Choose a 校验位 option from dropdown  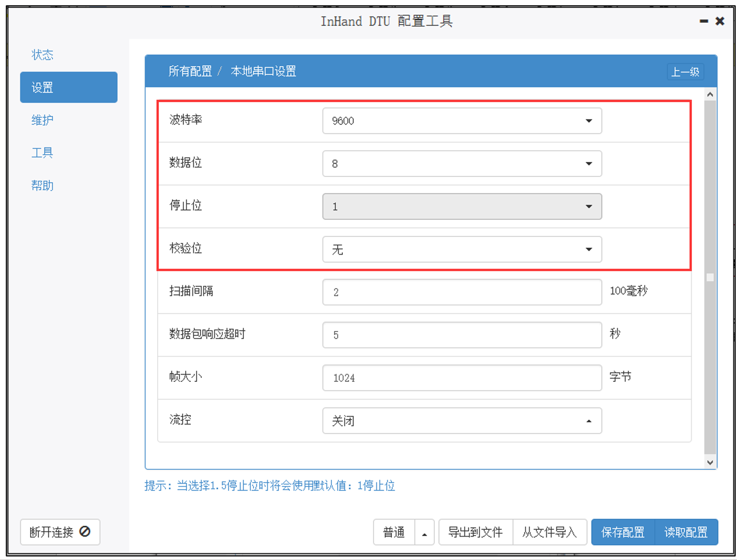pos(462,249)
